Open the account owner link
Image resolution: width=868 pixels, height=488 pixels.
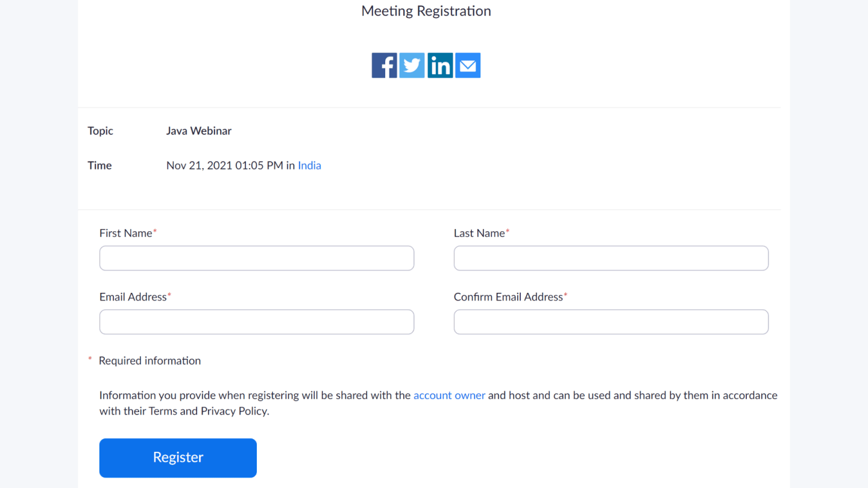(x=449, y=395)
